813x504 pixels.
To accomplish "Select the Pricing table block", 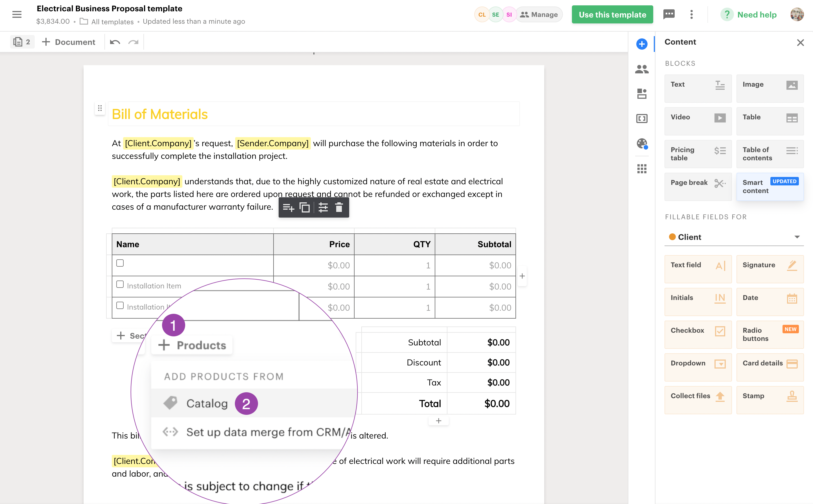I will [x=698, y=154].
